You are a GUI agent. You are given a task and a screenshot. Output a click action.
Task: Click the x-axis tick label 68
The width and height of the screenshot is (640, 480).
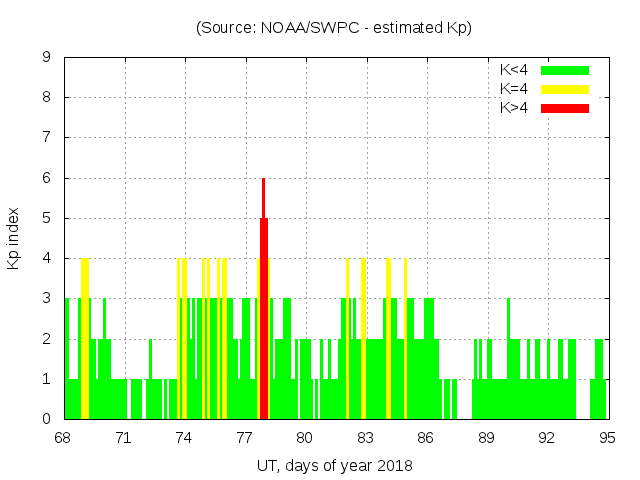(64, 437)
